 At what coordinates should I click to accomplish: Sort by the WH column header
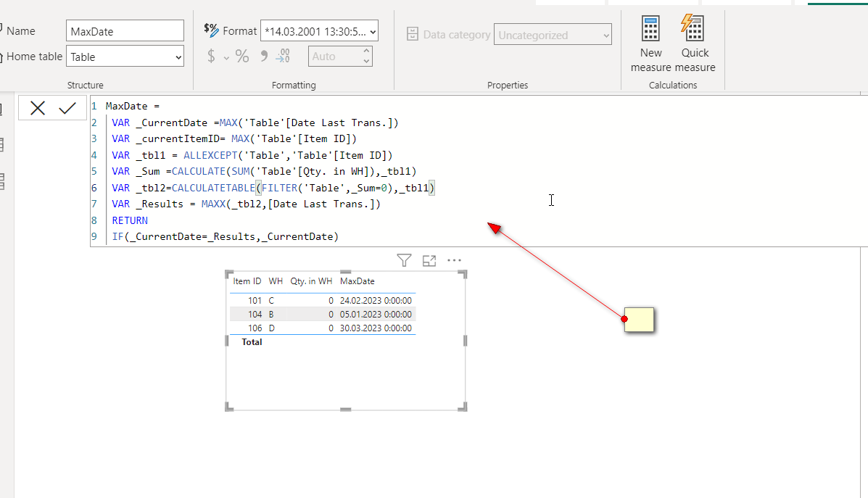click(x=276, y=281)
